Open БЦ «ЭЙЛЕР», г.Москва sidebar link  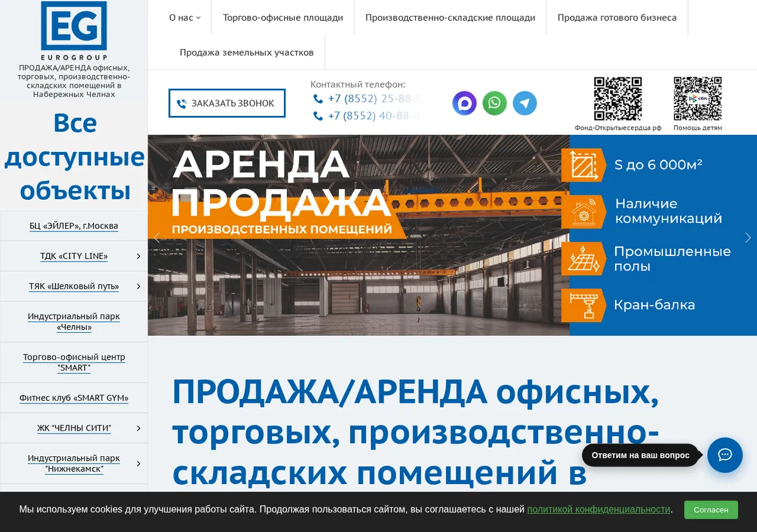click(x=74, y=226)
